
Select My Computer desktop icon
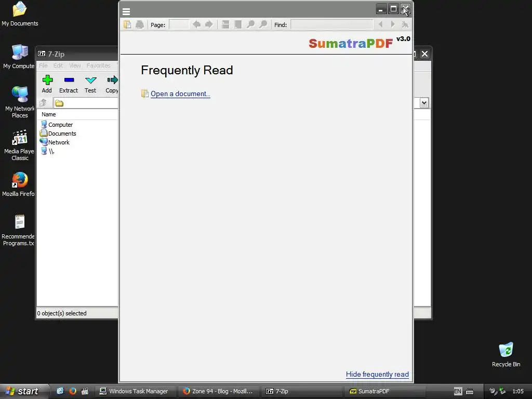click(x=19, y=57)
